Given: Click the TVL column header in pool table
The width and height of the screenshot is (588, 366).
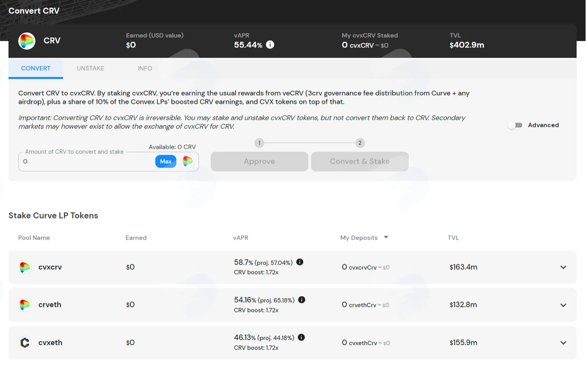Looking at the screenshot, I should click(453, 238).
